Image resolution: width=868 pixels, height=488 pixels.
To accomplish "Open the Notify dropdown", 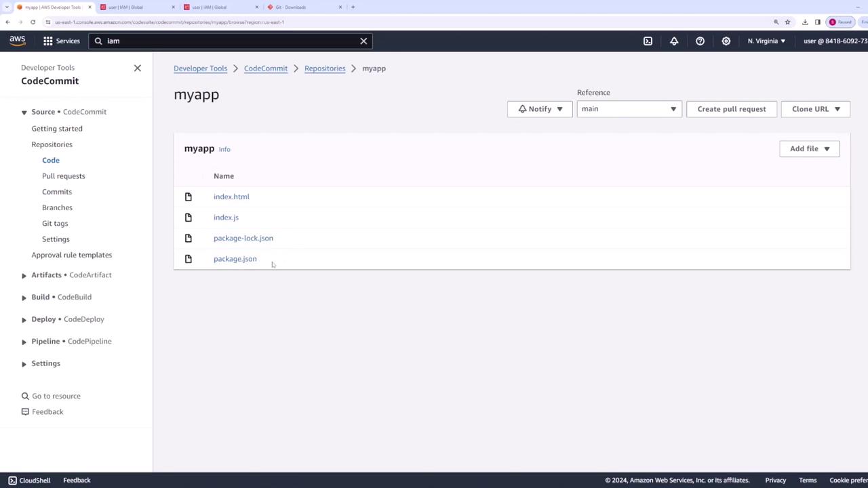I will [540, 108].
